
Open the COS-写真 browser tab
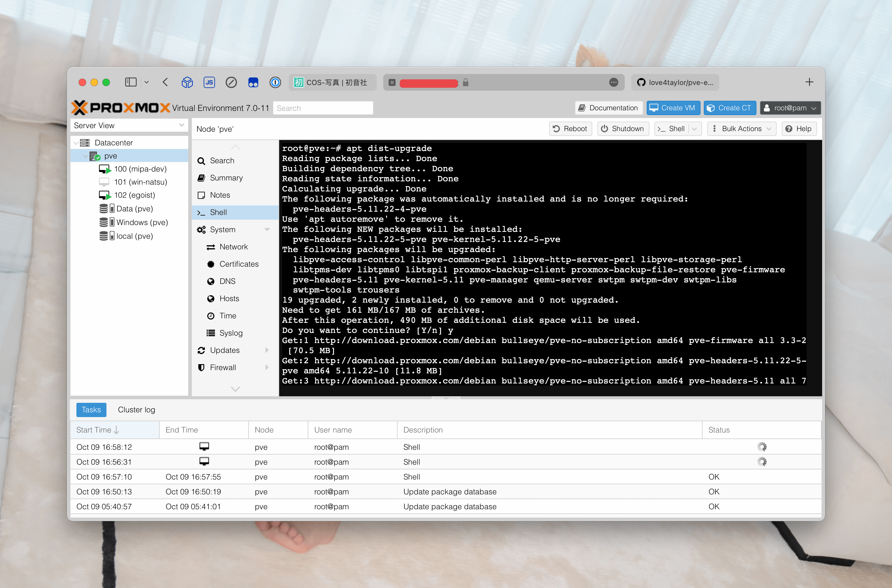(332, 82)
